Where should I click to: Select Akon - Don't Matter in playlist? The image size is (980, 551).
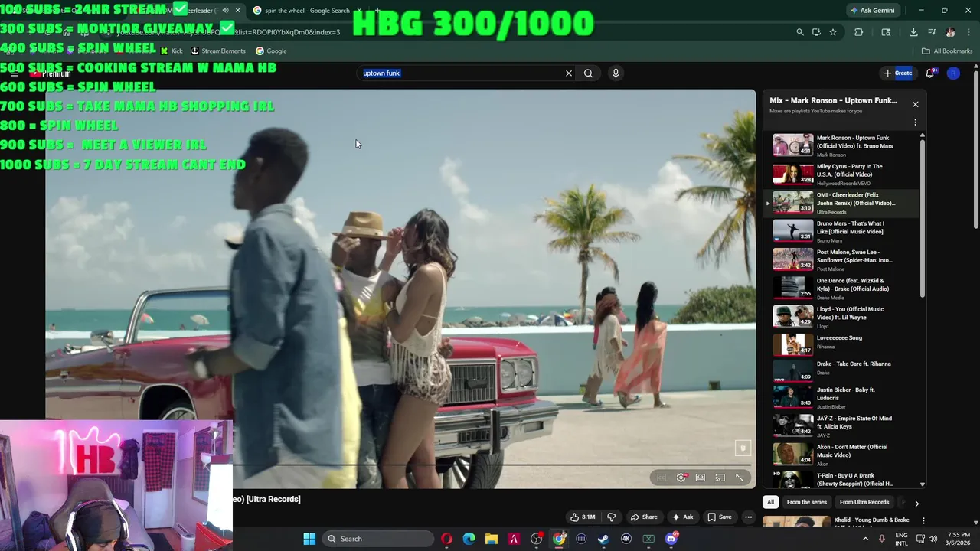pos(842,455)
